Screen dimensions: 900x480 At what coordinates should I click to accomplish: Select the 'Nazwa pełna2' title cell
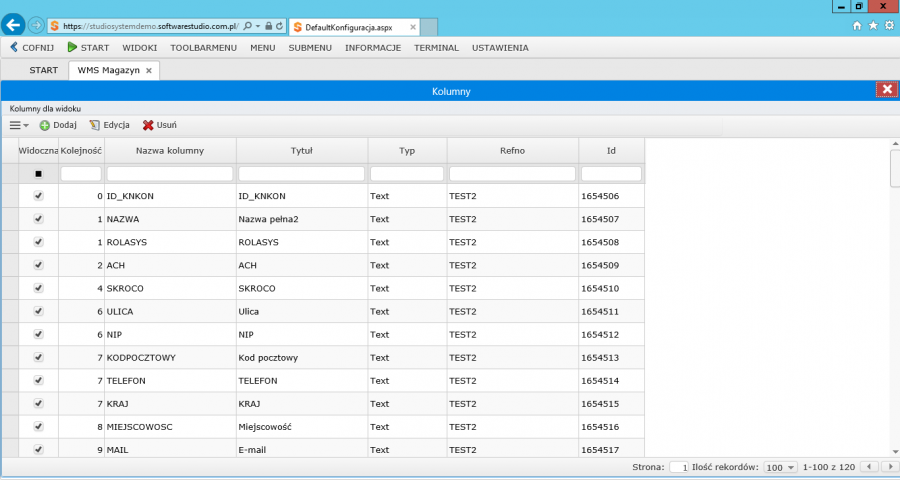coord(302,219)
